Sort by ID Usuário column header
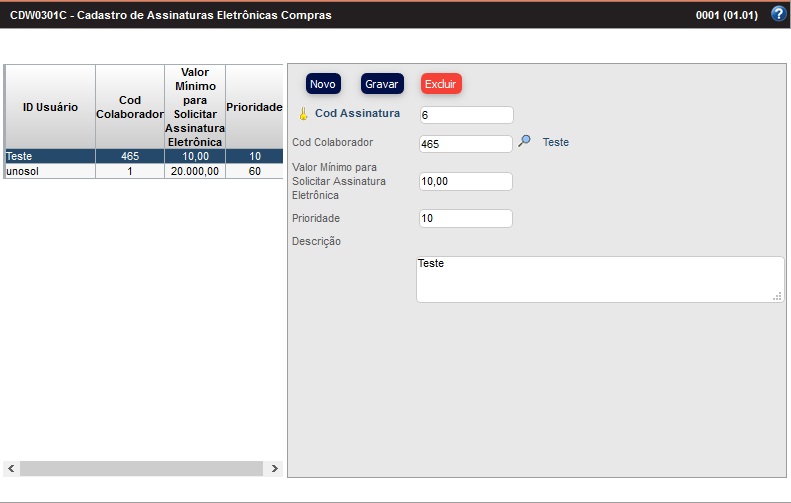 pos(50,107)
